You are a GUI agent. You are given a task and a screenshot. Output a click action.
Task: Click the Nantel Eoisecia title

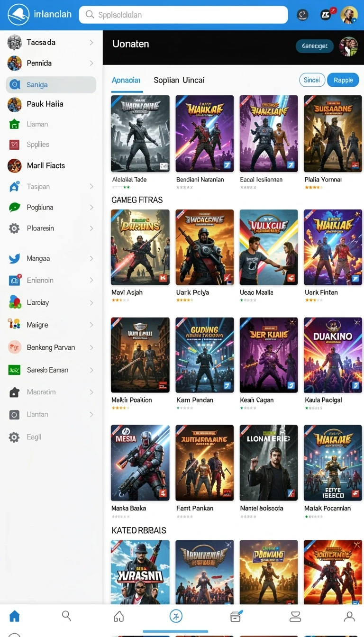(x=262, y=508)
